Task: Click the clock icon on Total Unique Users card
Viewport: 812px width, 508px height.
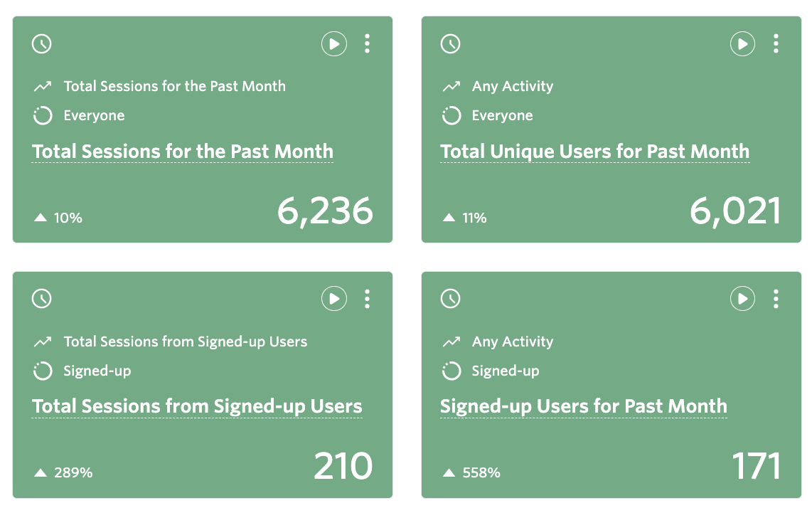Action: point(449,43)
